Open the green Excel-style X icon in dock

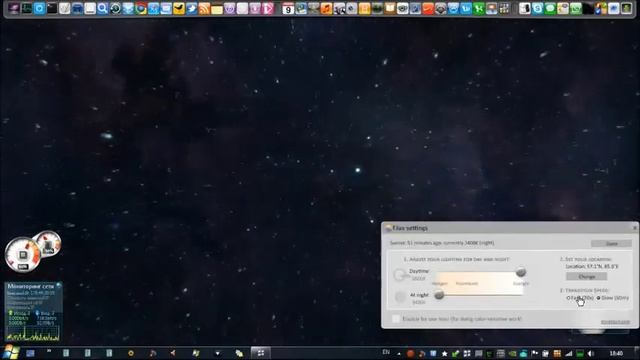(x=478, y=9)
